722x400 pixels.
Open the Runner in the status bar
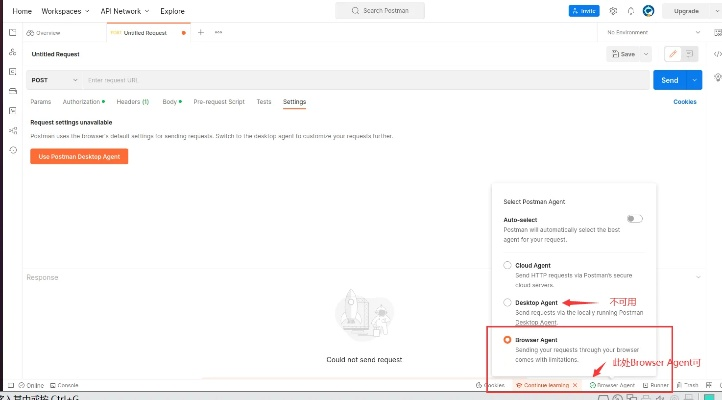(x=656, y=385)
